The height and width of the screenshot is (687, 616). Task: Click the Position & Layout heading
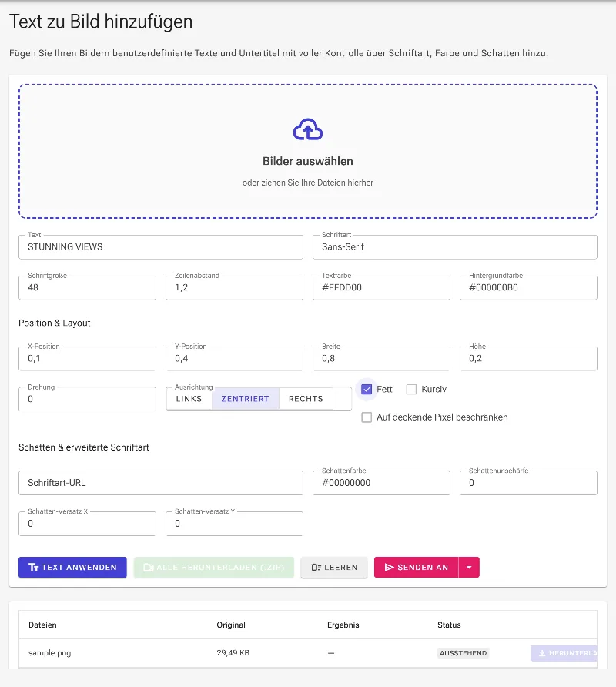pyautogui.click(x=55, y=323)
